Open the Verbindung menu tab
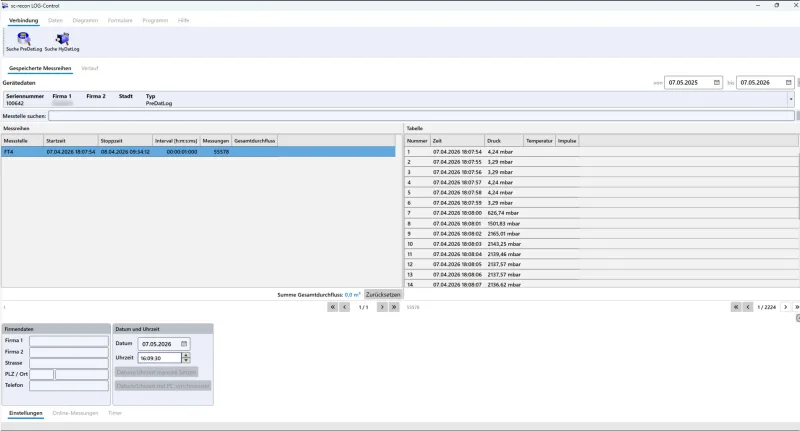Screen dimensions: 800x431 pos(23,20)
